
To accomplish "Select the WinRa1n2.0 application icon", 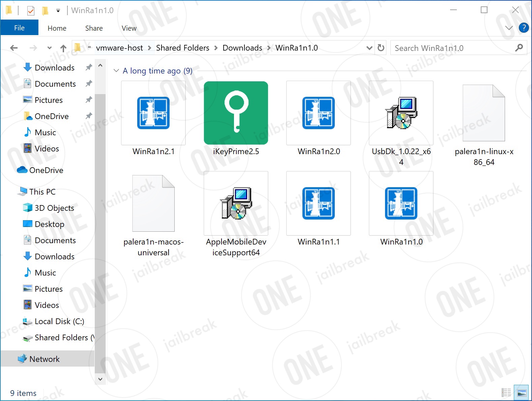I will pos(319,113).
